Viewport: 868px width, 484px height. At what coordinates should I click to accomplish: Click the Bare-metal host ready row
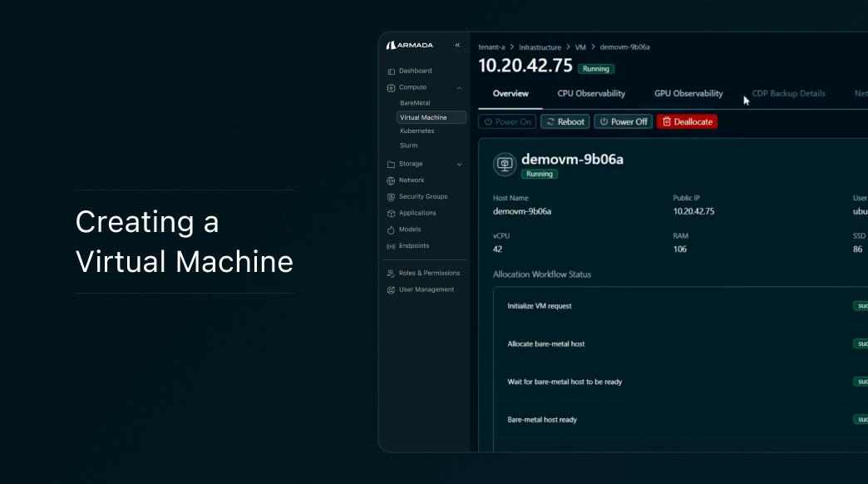click(681, 420)
